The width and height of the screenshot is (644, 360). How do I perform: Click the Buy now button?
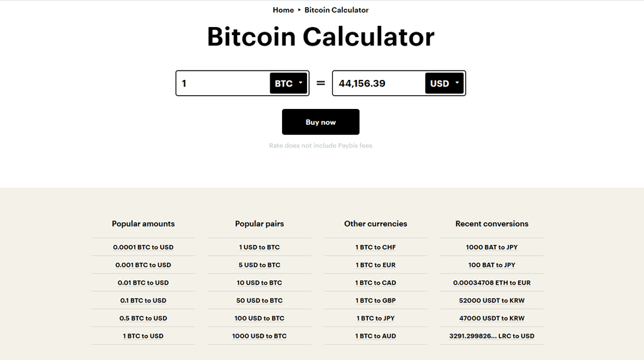tap(320, 122)
